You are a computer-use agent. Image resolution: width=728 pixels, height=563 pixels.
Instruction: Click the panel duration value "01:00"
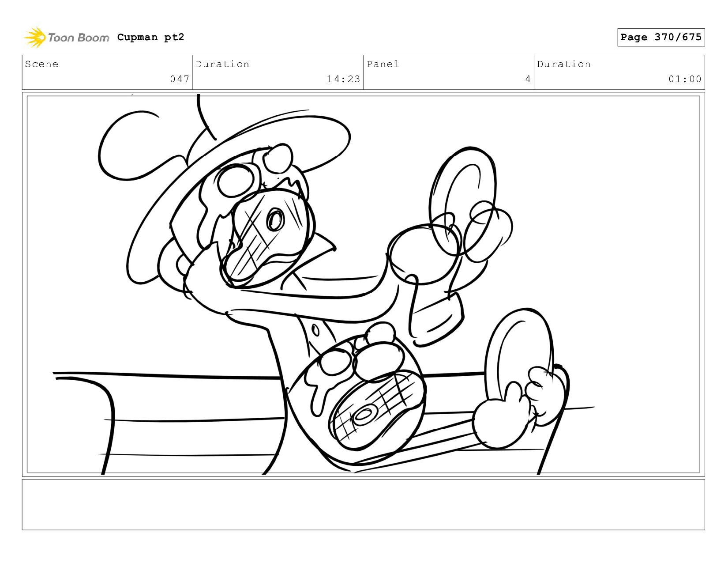point(685,79)
